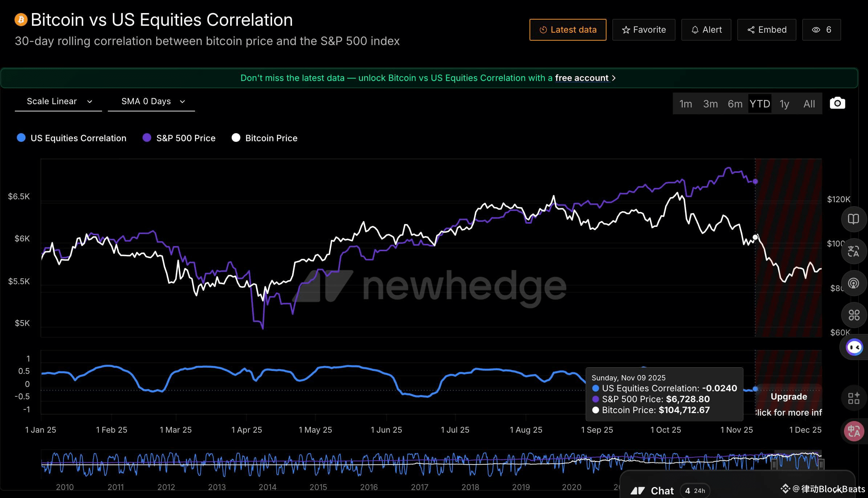Open the Scale Linear dropdown
The height and width of the screenshot is (498, 868).
point(58,101)
